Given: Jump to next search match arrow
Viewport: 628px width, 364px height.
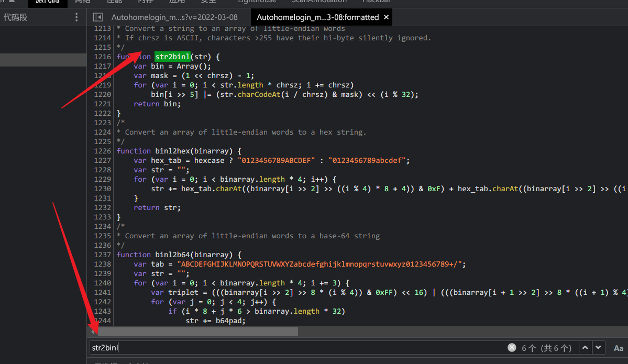Looking at the screenshot, I should 598,348.
